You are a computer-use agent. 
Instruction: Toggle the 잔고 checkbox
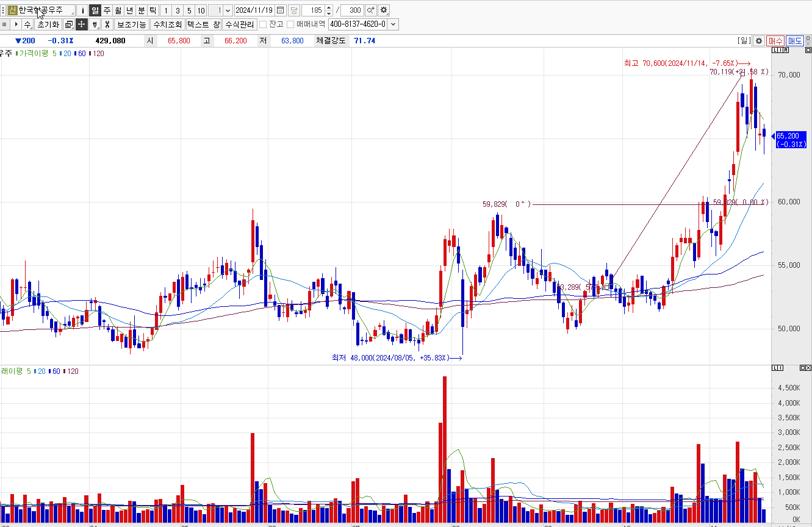click(263, 24)
